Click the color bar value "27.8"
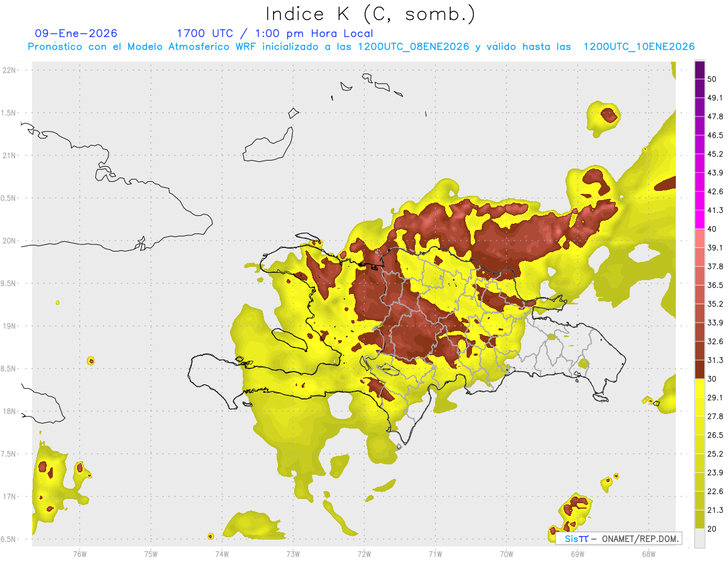728x562 pixels. [715, 416]
